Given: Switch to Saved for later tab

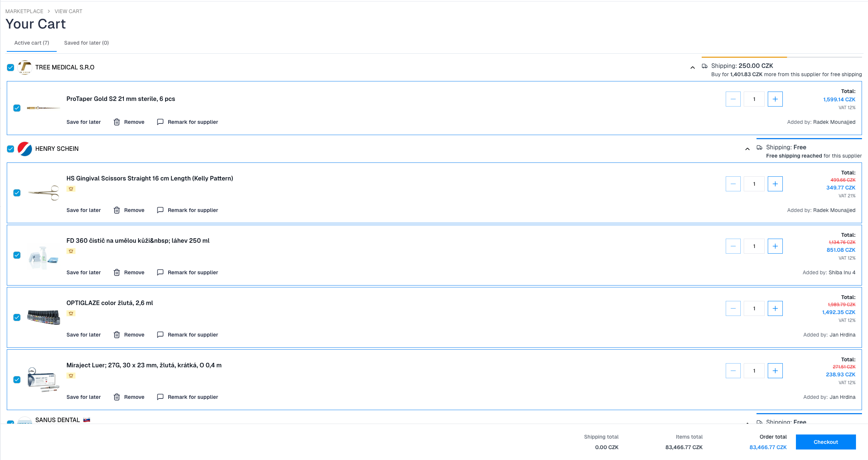Looking at the screenshot, I should coord(86,43).
